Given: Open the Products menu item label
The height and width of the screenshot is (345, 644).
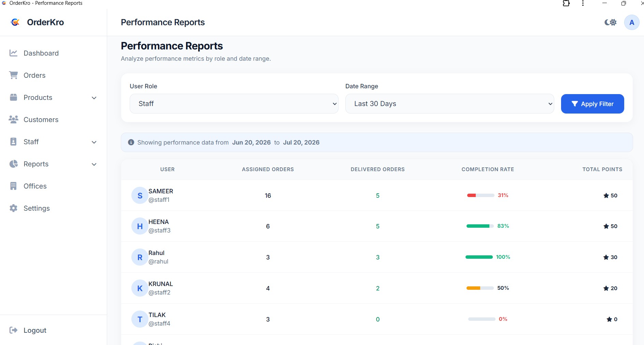Looking at the screenshot, I should 38,97.
